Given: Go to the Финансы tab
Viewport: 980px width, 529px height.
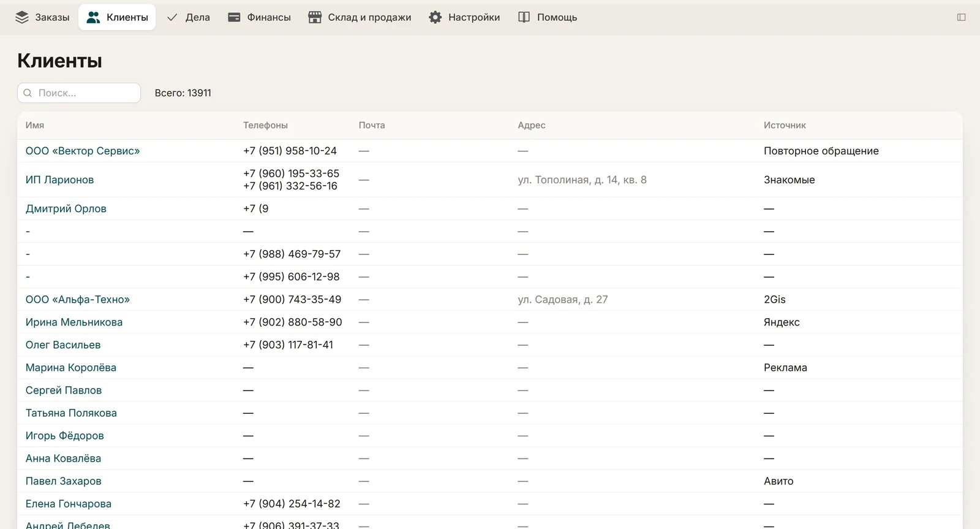Looking at the screenshot, I should point(259,17).
